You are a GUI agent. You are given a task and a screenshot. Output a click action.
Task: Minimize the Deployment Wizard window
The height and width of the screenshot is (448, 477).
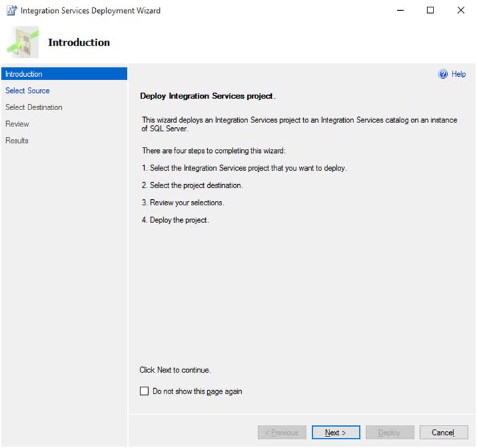pos(400,10)
